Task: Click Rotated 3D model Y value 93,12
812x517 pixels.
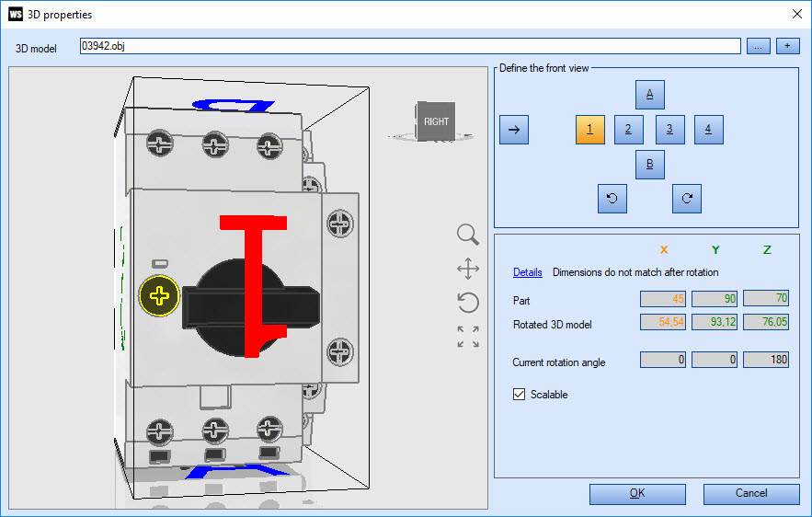Action: coord(715,322)
